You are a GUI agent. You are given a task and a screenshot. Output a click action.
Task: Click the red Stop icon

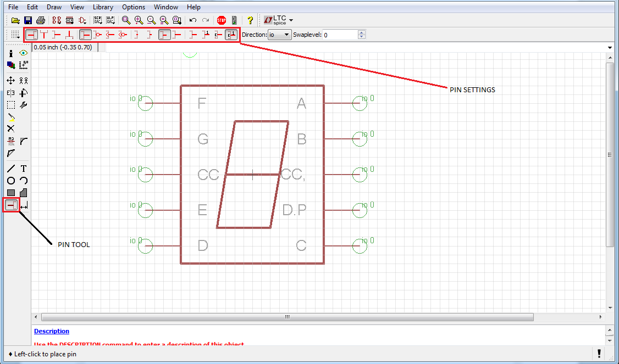pos(222,20)
